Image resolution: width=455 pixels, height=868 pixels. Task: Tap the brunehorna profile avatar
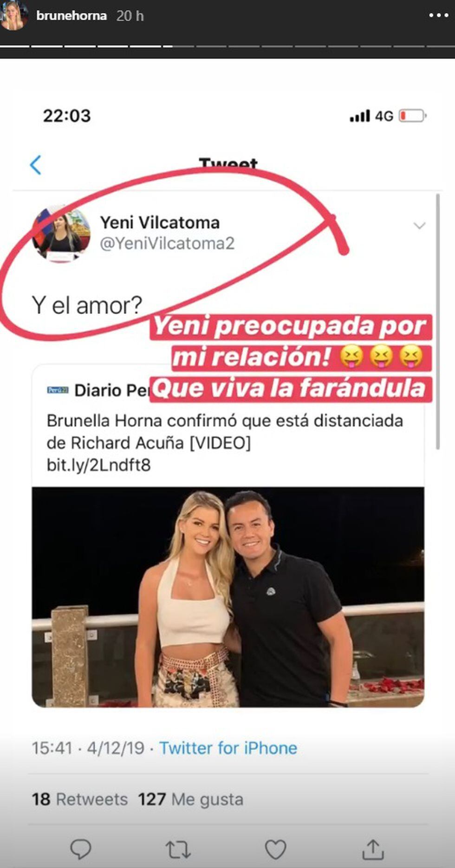(14, 16)
